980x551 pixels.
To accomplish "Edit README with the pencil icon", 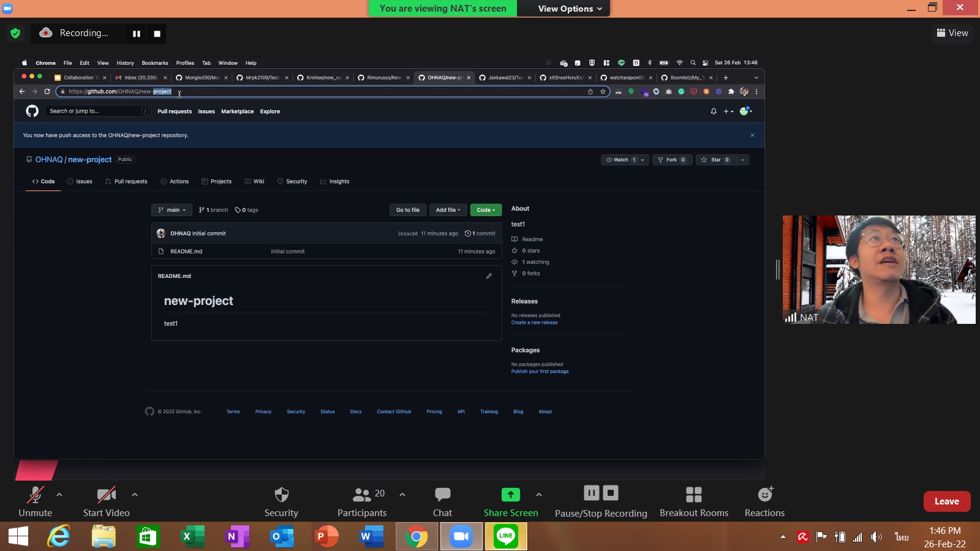I will (x=489, y=276).
